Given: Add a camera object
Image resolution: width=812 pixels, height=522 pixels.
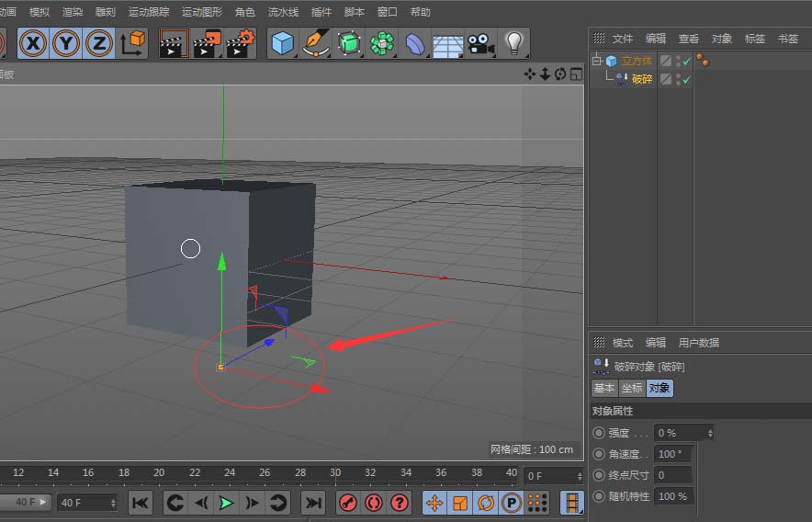Looking at the screenshot, I should point(480,43).
